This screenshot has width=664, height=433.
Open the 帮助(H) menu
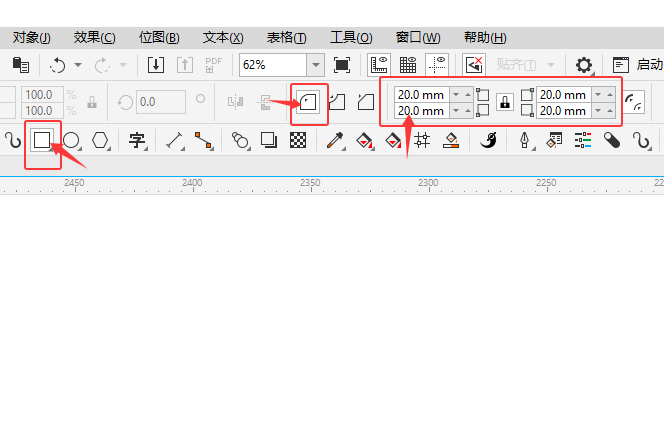(485, 38)
